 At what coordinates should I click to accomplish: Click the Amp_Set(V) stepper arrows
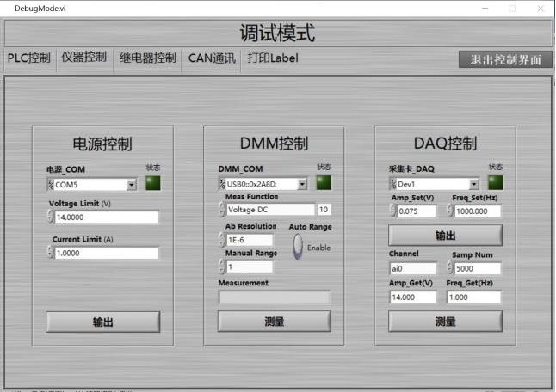(393, 211)
